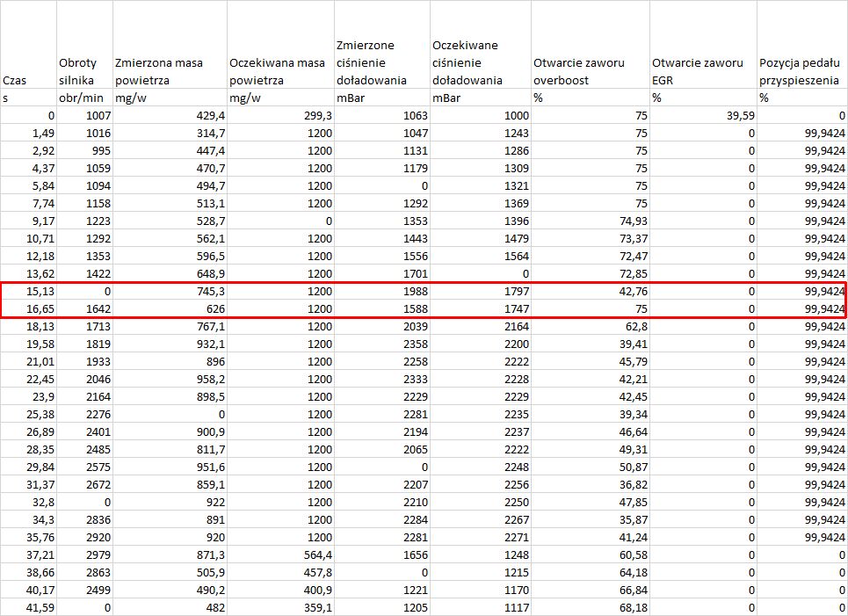Click the 'Obroty silnika' header cell
This screenshot has width=848, height=616.
pos(84,44)
